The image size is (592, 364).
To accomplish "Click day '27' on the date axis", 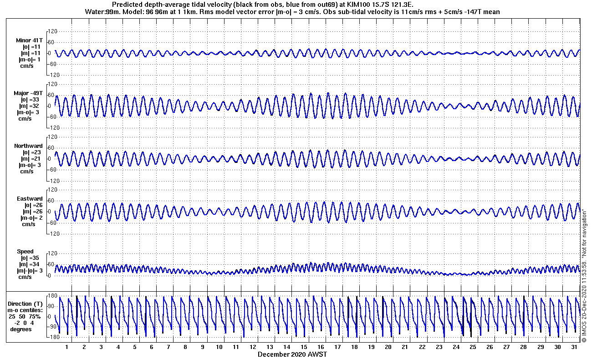I will coord(506,347).
